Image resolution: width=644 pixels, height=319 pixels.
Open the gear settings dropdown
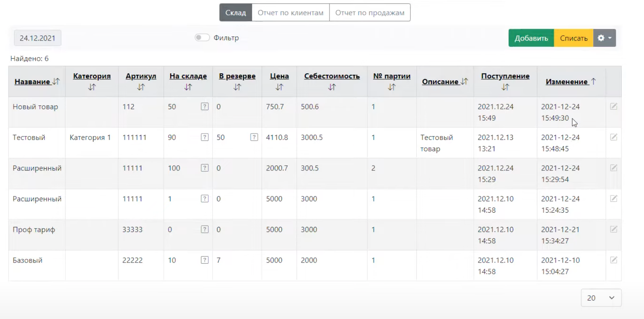coord(604,38)
